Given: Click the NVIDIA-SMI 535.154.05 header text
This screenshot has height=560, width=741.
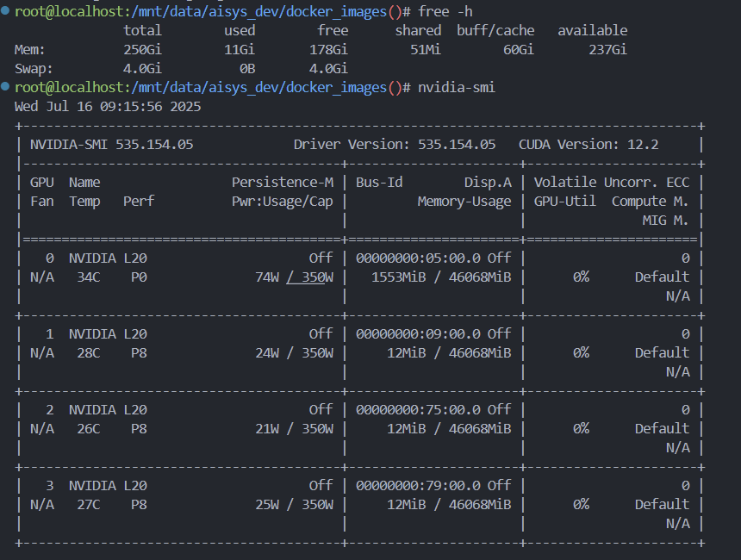Looking at the screenshot, I should (x=112, y=145).
